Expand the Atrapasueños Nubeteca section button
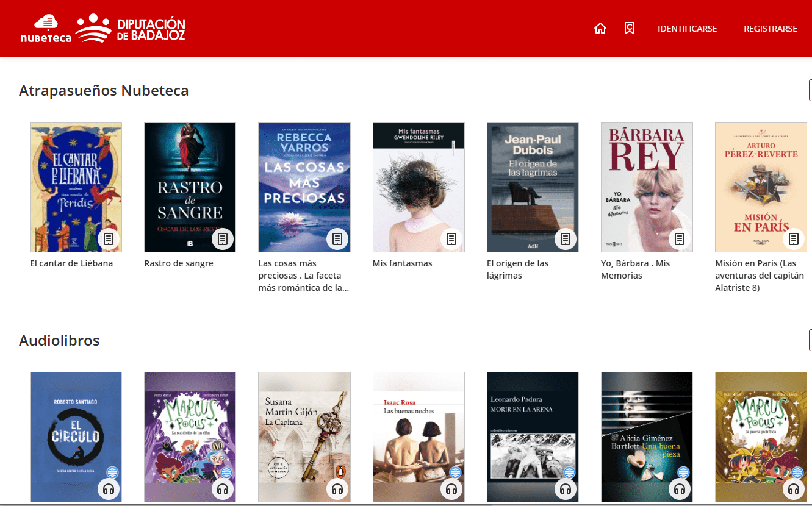Viewport: 812px width, 506px height. (x=810, y=90)
